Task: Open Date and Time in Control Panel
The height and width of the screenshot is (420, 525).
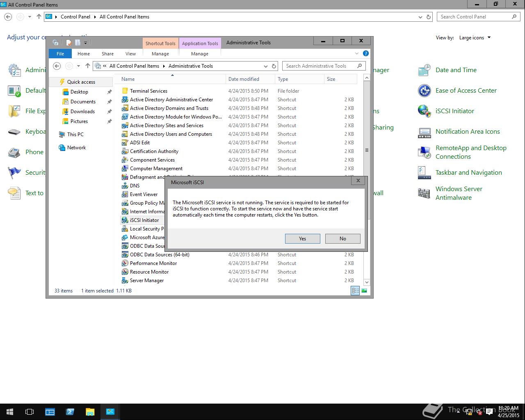Action: tap(447, 70)
